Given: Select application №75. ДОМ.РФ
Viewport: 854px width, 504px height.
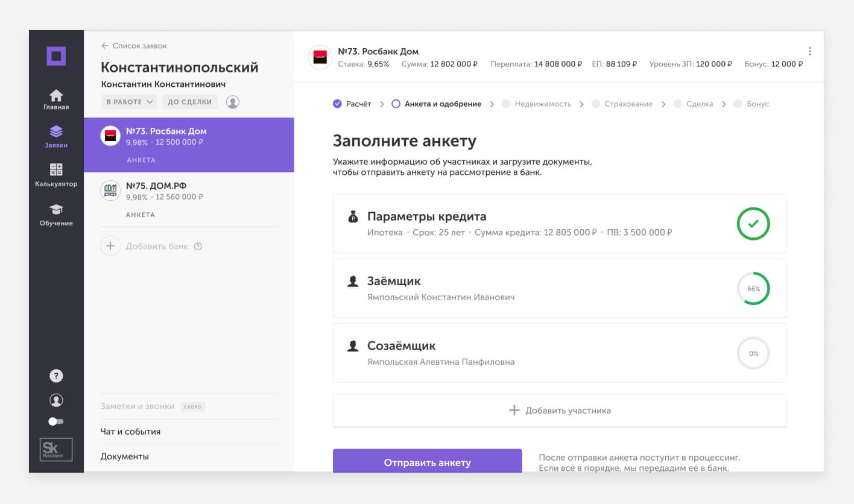Looking at the screenshot, I should (x=189, y=200).
